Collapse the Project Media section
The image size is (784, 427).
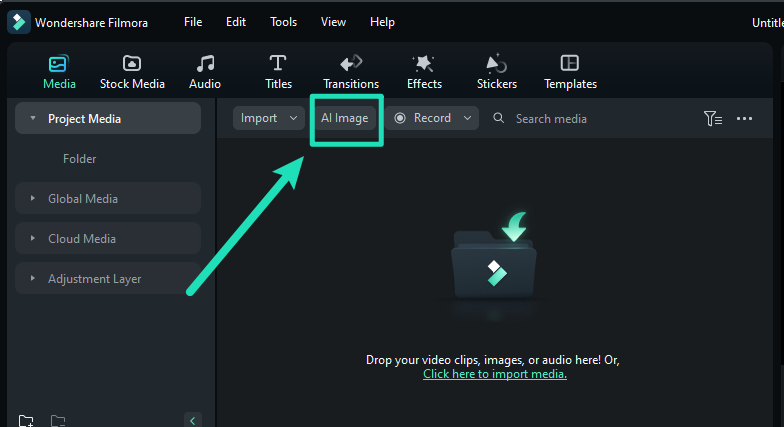coord(33,118)
